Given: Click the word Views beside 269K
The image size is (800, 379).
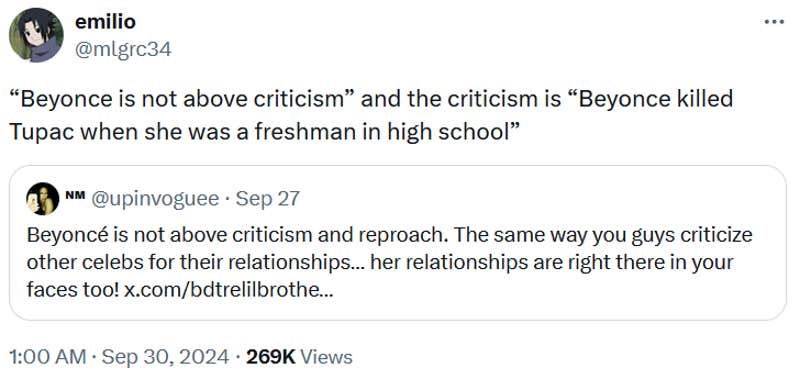Looking at the screenshot, I should coord(326,357).
